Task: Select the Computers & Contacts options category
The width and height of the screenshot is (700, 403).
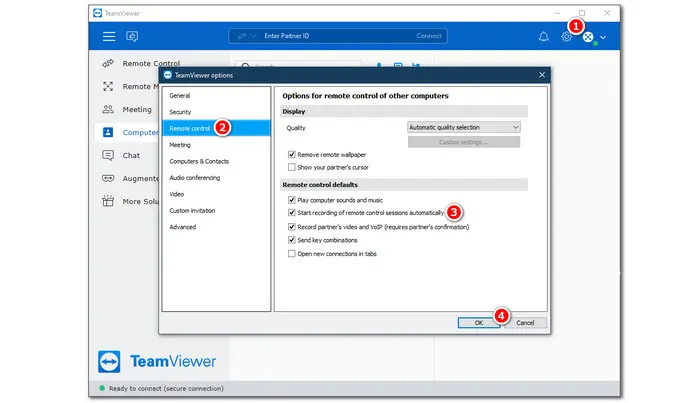Action: pos(216,161)
